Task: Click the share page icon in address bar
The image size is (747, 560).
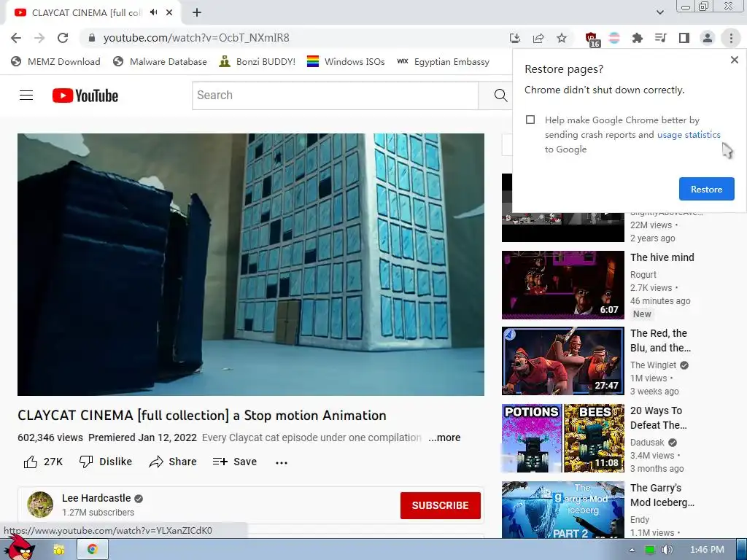Action: pos(538,38)
